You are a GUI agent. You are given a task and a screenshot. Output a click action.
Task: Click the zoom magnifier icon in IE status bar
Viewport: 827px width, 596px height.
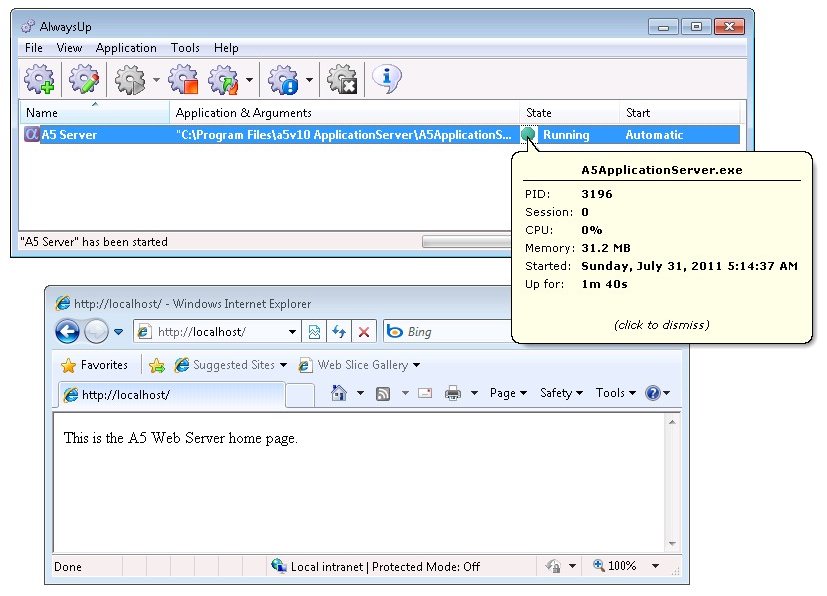pyautogui.click(x=599, y=566)
